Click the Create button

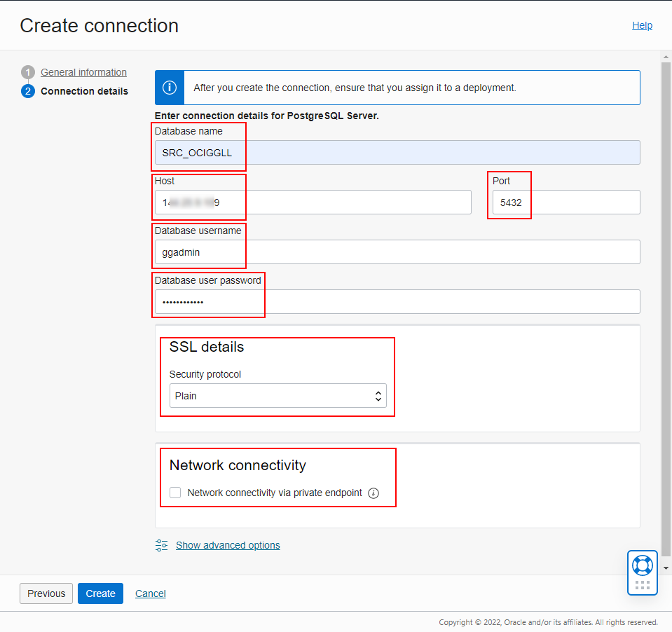click(x=100, y=593)
